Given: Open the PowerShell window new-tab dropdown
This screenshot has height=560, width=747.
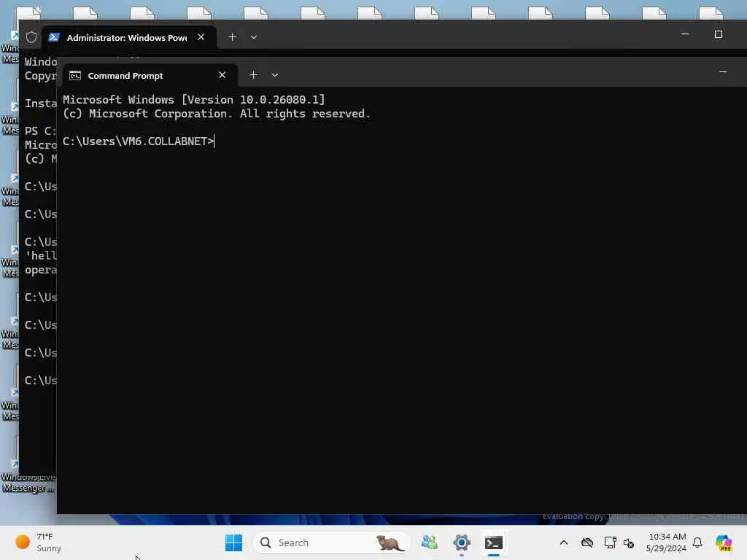Looking at the screenshot, I should tap(254, 37).
